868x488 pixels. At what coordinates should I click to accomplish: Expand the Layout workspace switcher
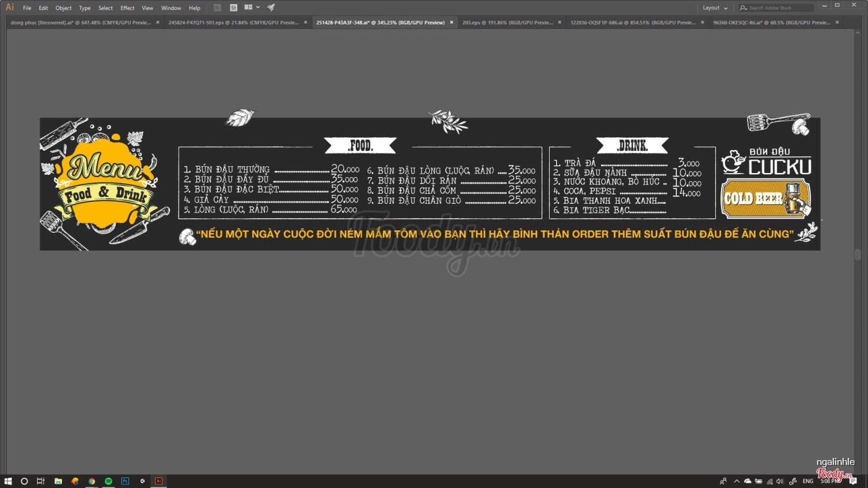[x=715, y=8]
